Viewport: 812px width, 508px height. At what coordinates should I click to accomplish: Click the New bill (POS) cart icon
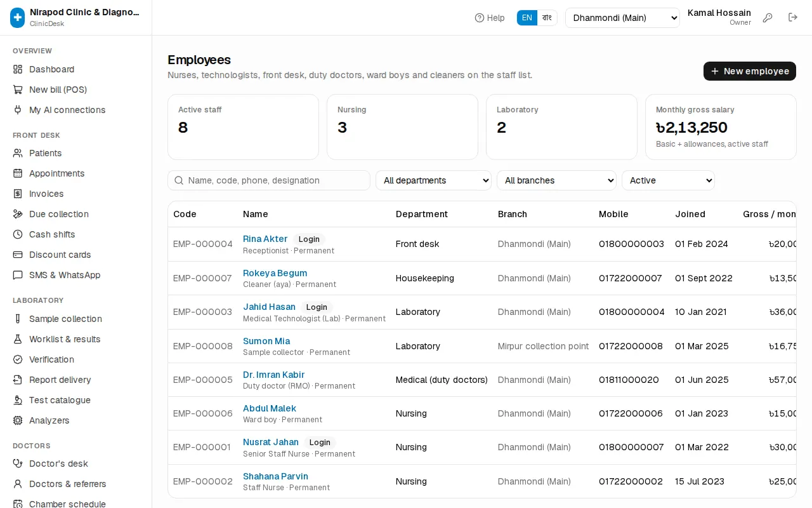(18, 90)
